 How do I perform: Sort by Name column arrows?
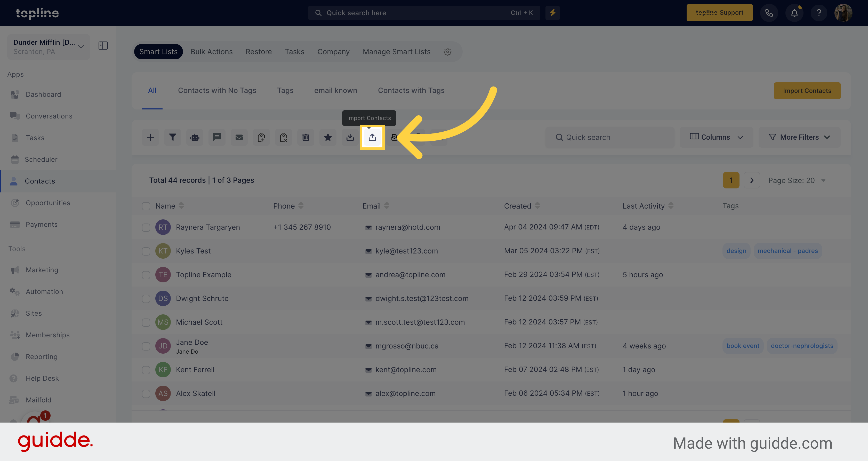pos(181,205)
